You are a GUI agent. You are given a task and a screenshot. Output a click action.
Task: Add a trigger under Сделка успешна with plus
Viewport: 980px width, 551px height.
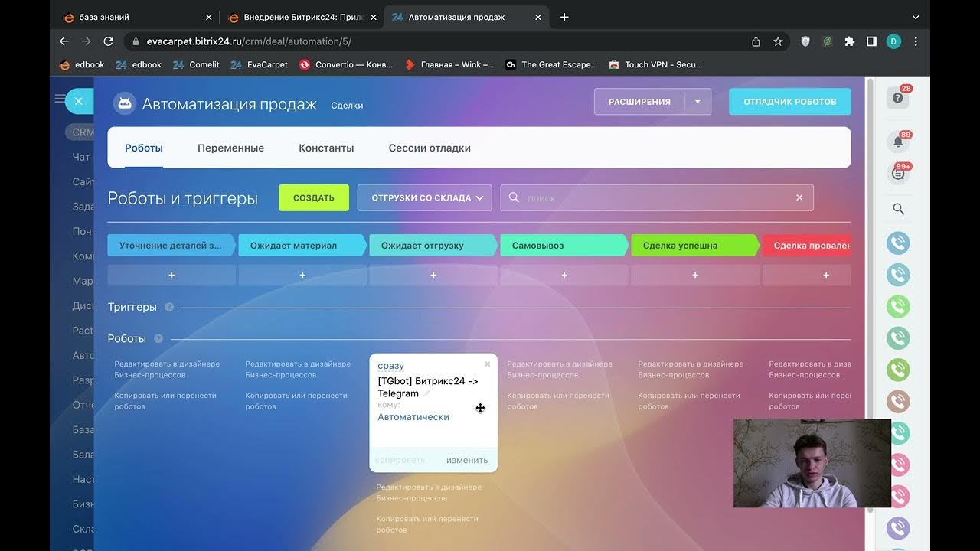[695, 275]
